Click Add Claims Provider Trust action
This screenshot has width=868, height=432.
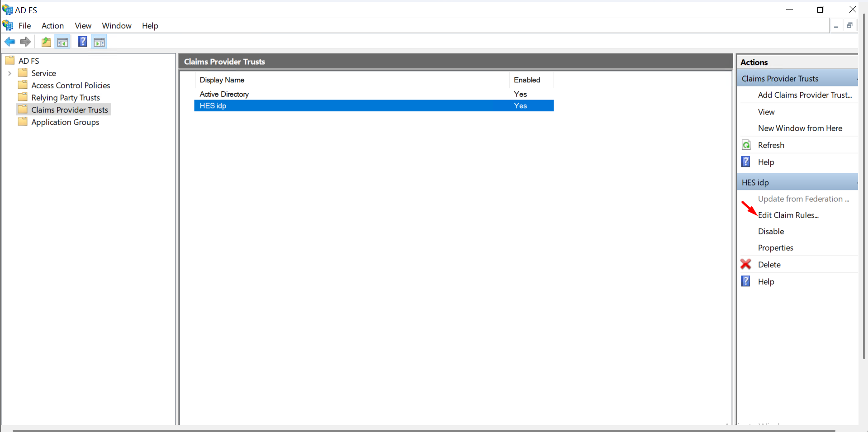click(x=804, y=95)
